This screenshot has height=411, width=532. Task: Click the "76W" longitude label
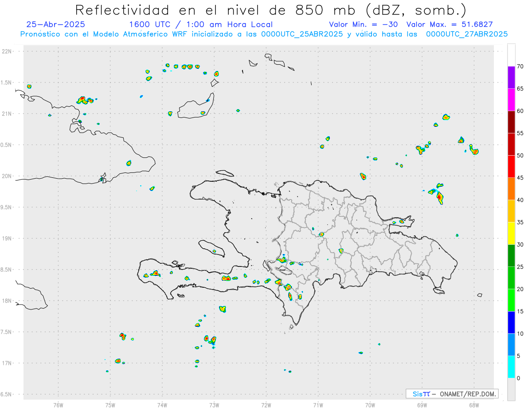[58, 405]
